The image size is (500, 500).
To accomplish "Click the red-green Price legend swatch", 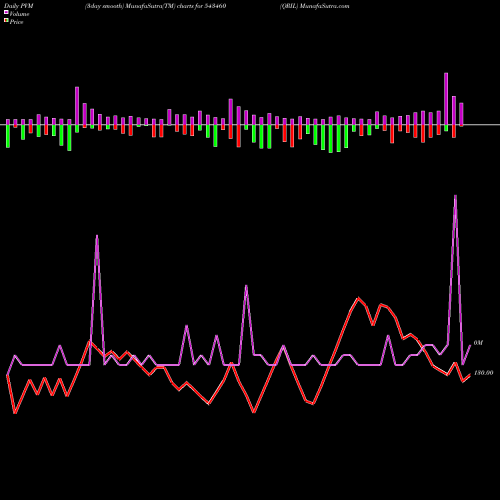I will (6, 20).
